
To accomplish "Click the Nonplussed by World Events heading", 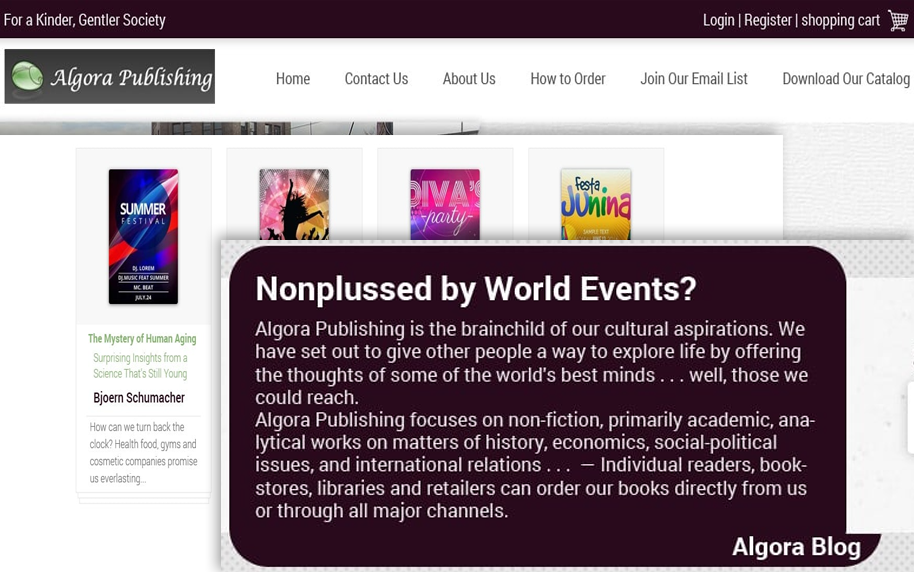I will 475,289.
